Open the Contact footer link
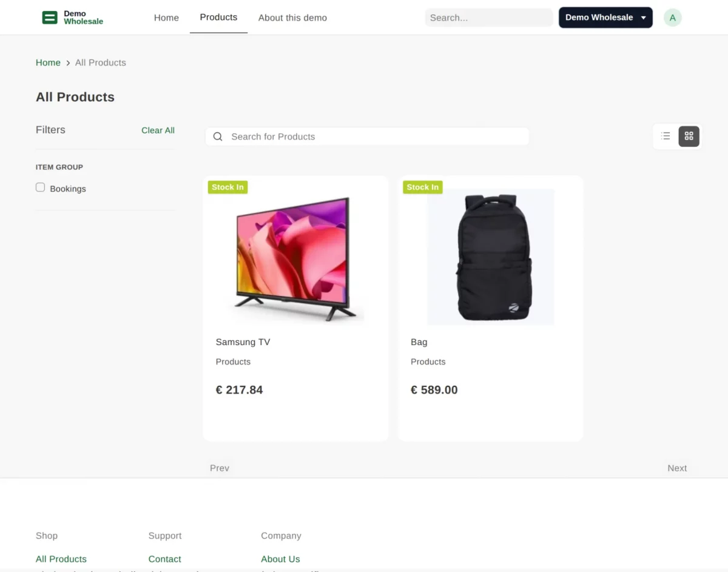728x572 pixels. [165, 559]
